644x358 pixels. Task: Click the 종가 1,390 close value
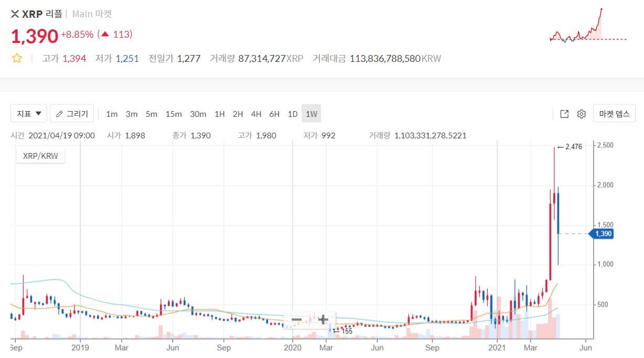pyautogui.click(x=191, y=135)
